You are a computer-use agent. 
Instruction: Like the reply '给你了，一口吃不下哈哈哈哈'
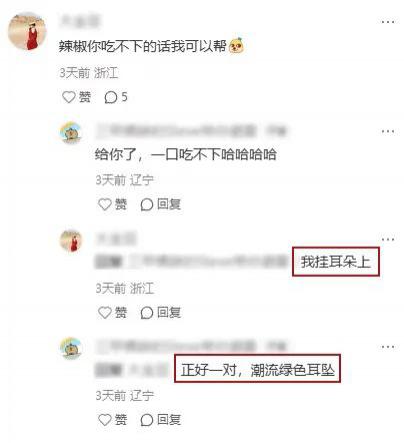click(x=112, y=204)
